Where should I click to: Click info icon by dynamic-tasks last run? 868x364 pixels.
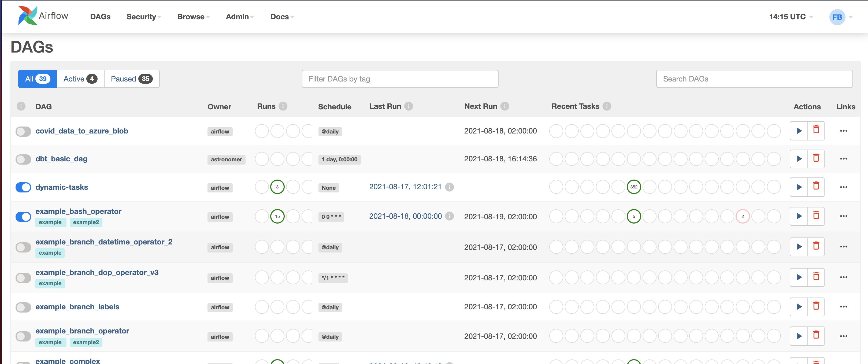point(449,187)
